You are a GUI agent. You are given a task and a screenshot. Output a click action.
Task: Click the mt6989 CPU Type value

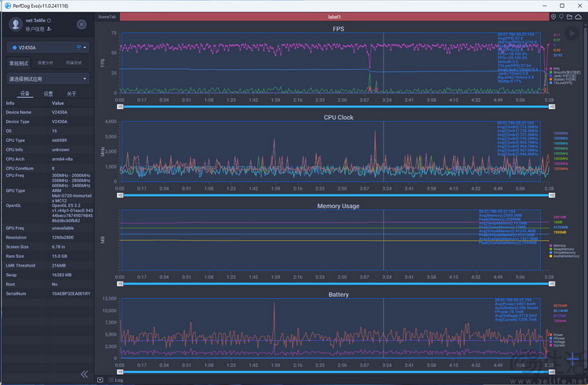pos(60,140)
